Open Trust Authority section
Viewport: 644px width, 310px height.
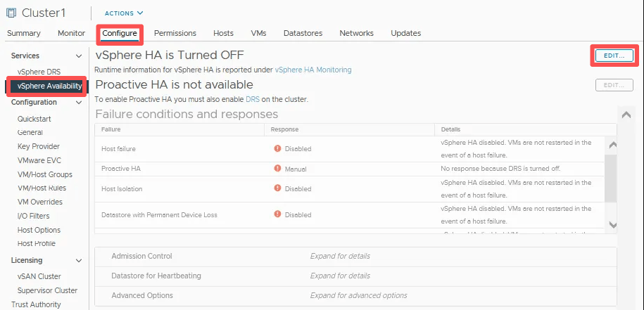click(x=36, y=304)
